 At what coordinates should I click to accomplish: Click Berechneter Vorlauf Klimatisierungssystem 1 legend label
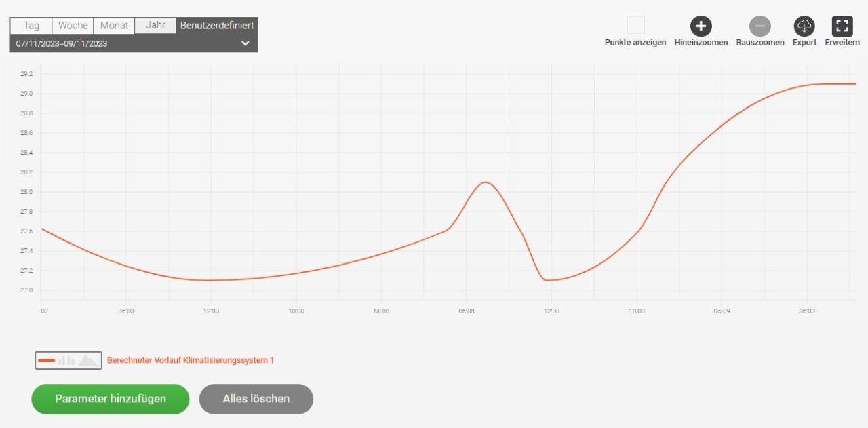coord(191,360)
